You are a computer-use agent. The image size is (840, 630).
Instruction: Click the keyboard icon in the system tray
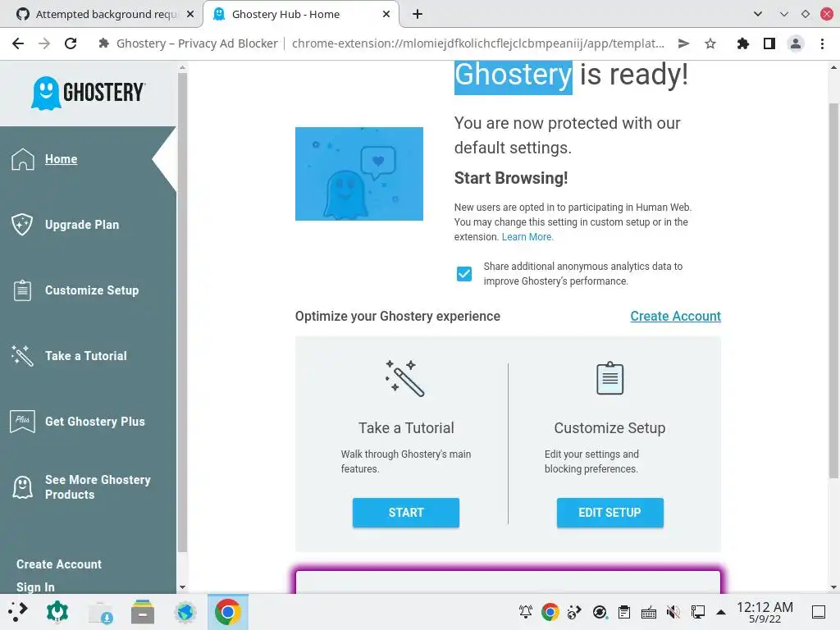coord(648,612)
